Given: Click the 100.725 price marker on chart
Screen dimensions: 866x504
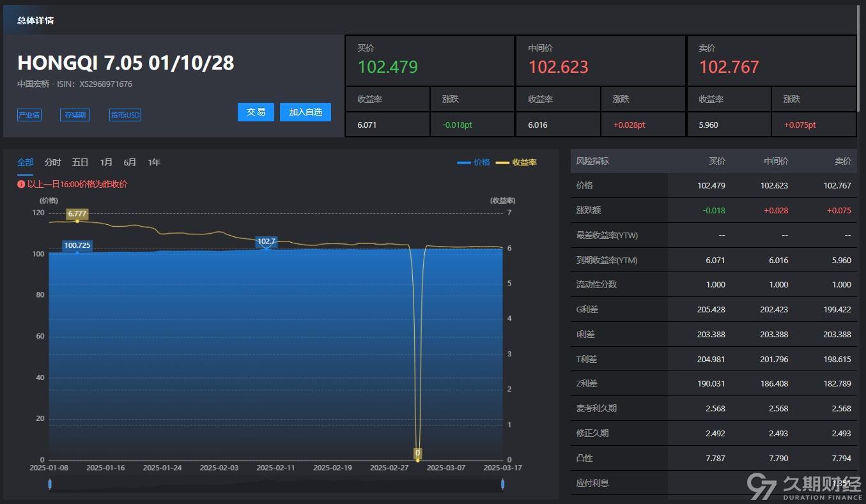Looking at the screenshot, I should click(77, 245).
